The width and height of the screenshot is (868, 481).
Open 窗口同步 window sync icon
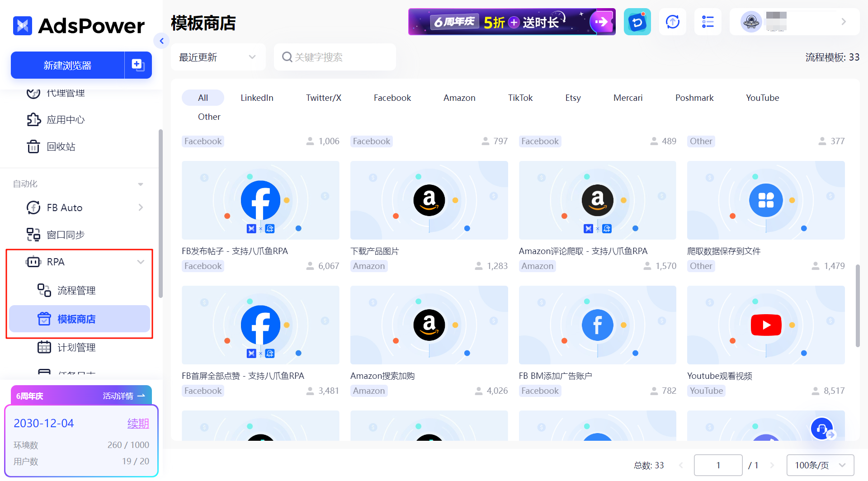tap(33, 235)
